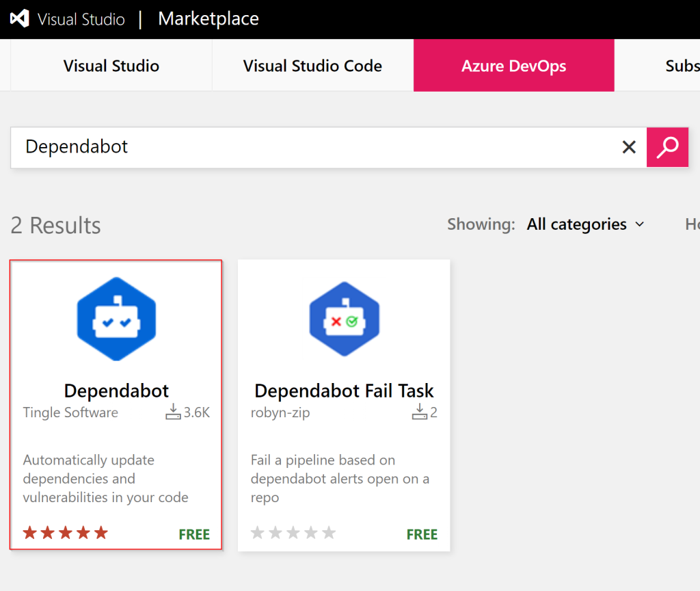This screenshot has height=591, width=700.
Task: Open the Dependabot extension by Tingle Software
Action: [116, 391]
